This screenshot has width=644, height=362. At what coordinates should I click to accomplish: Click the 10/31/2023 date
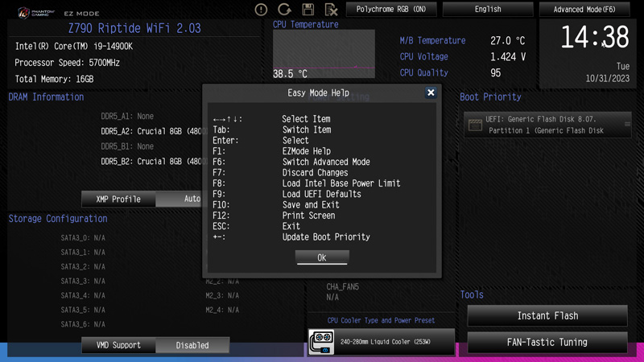(607, 78)
